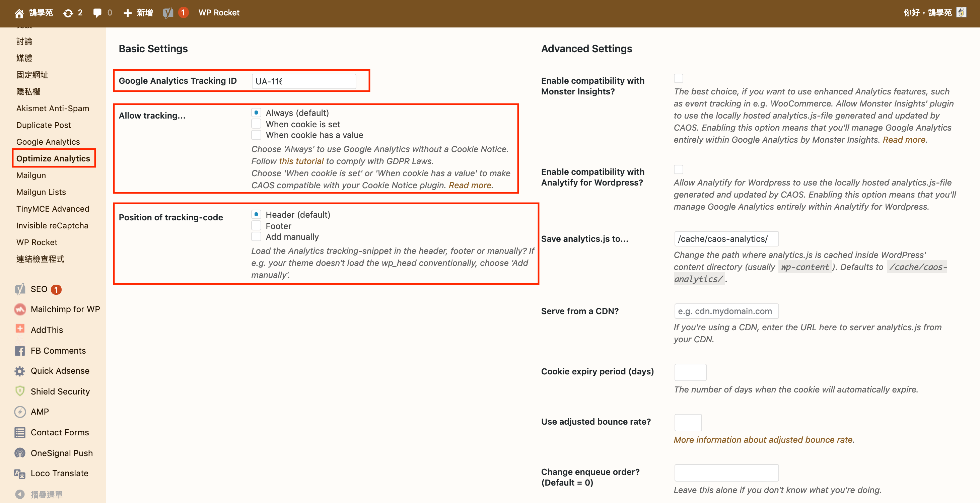Open Invisible reCaptcha settings

pos(53,226)
